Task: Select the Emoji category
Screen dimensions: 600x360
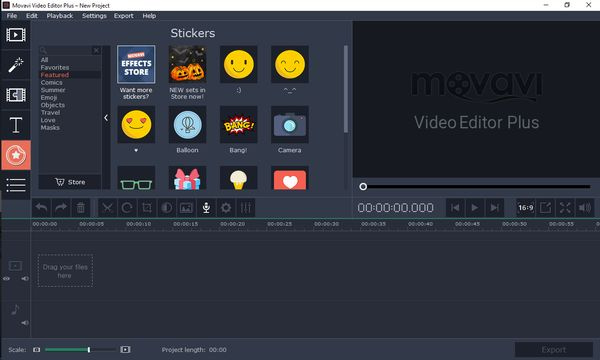Action: [49, 98]
